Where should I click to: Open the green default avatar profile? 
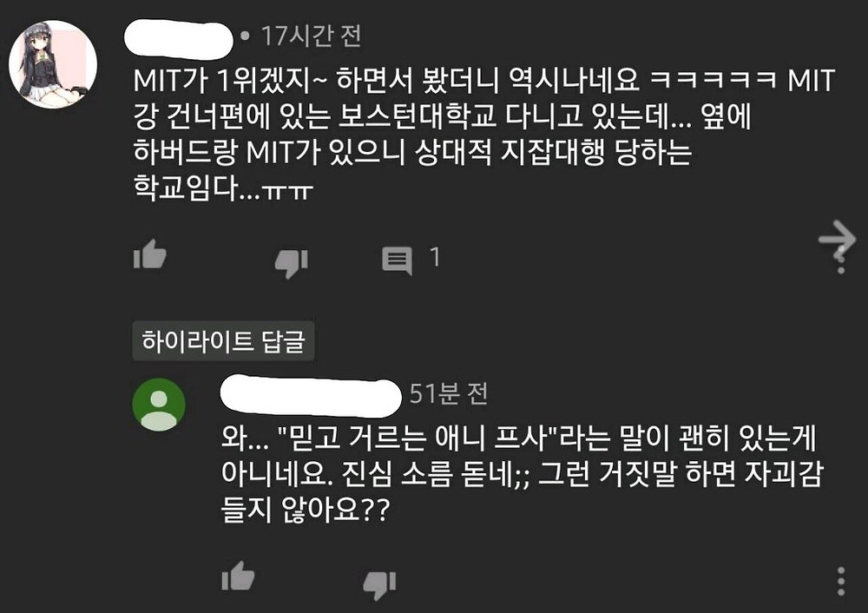pyautogui.click(x=159, y=405)
